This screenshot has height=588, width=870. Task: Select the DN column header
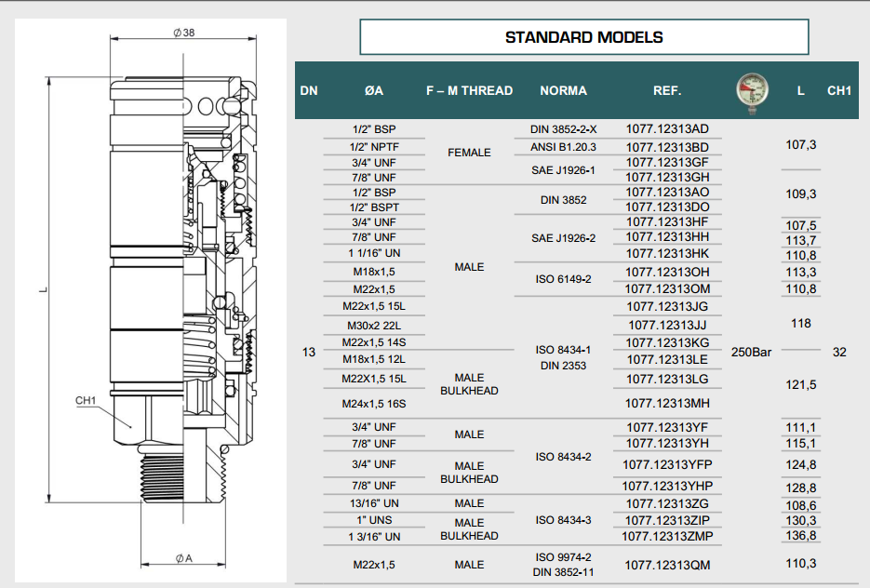tap(309, 91)
